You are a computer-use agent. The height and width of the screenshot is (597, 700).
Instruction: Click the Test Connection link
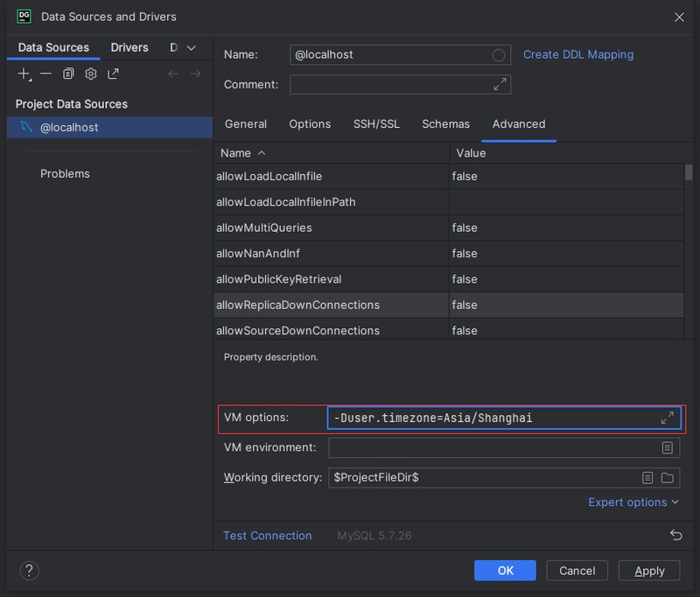click(x=267, y=536)
